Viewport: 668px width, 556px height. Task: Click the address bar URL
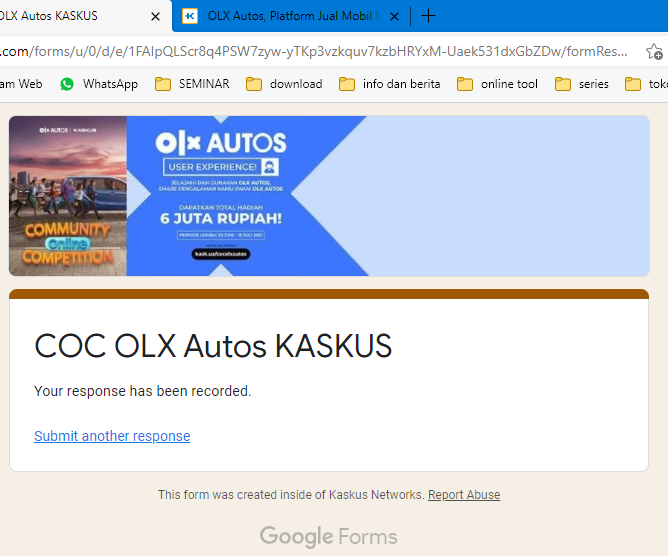(x=314, y=52)
